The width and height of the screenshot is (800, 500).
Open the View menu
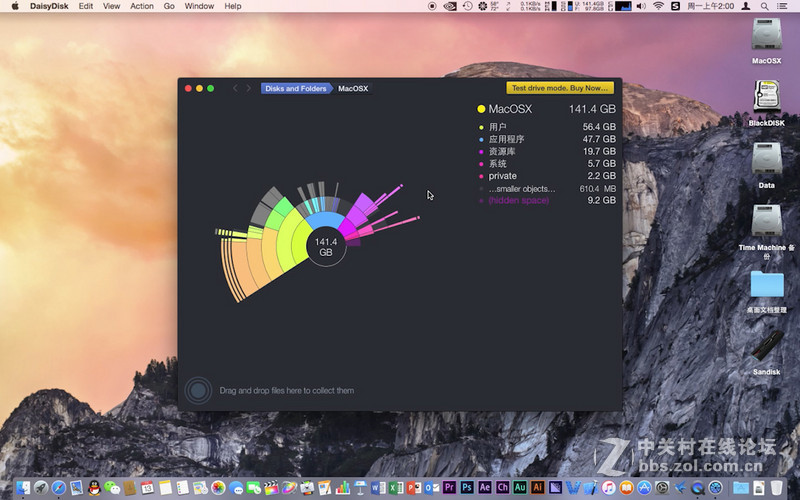[x=111, y=6]
